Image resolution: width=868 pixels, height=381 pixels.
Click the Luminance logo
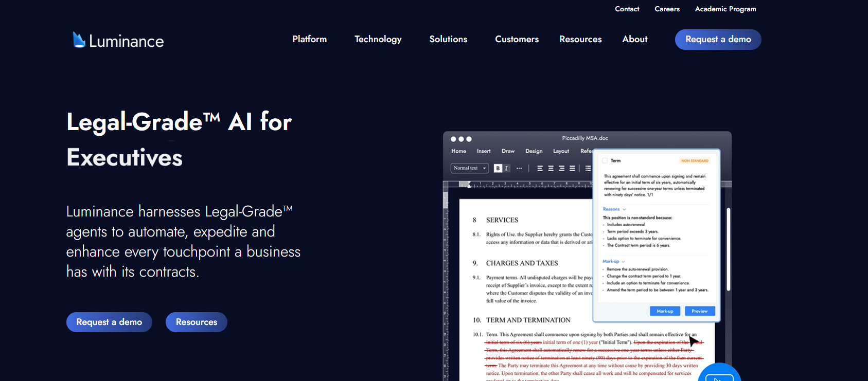tap(118, 40)
